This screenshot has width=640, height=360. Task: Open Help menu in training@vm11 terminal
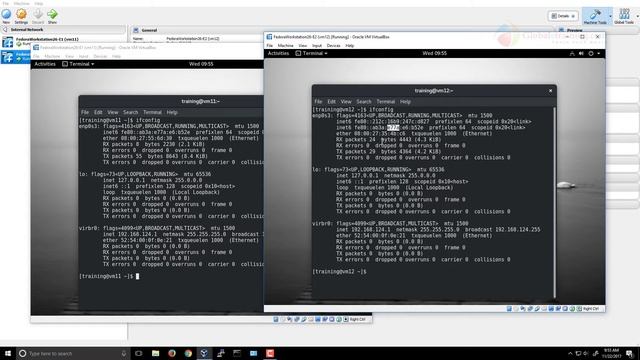point(172,112)
